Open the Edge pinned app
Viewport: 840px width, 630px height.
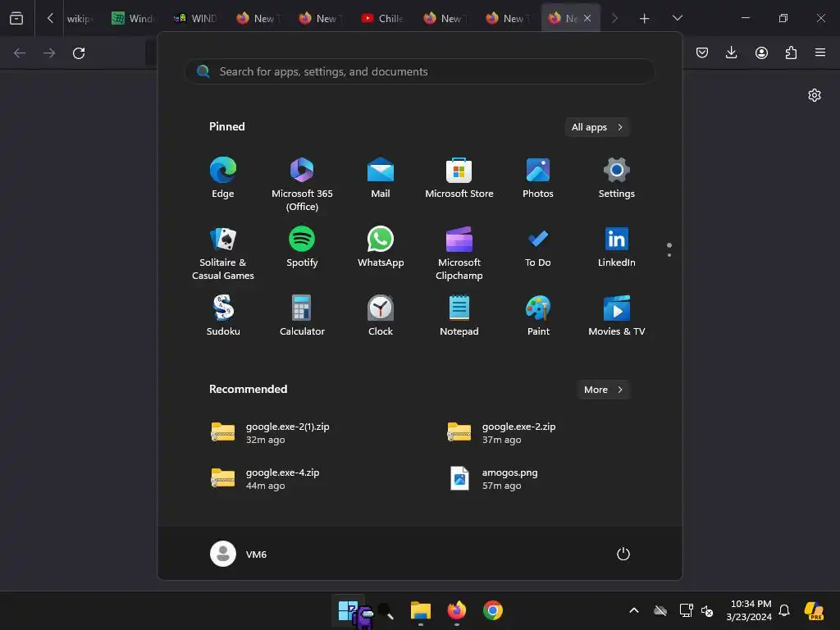pos(223,178)
